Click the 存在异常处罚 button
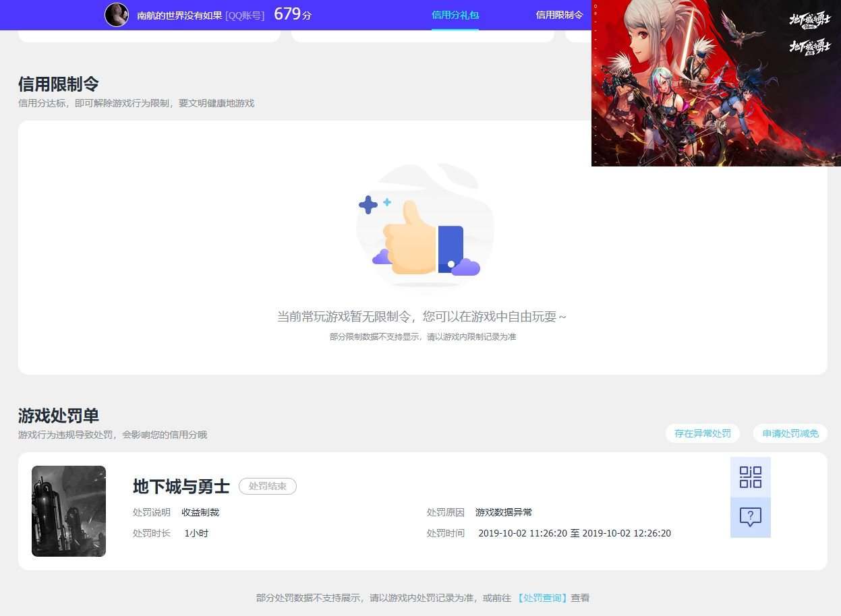 [x=703, y=433]
